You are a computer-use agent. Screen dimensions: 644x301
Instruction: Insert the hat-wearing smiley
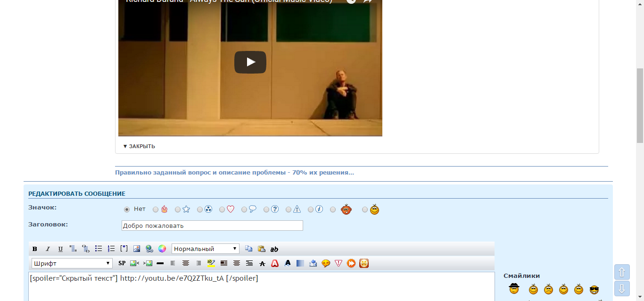[x=514, y=288]
